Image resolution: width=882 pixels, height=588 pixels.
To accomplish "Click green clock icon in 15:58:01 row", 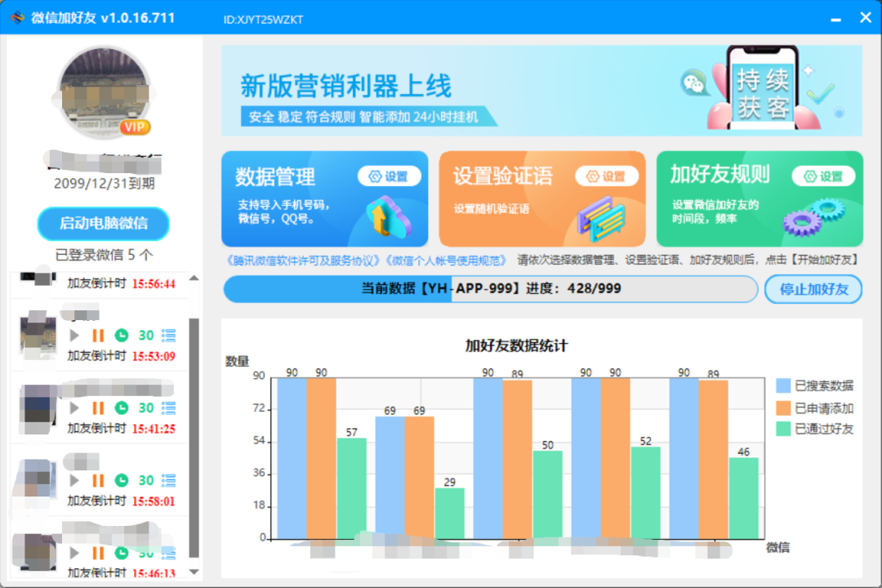I will 122,480.
